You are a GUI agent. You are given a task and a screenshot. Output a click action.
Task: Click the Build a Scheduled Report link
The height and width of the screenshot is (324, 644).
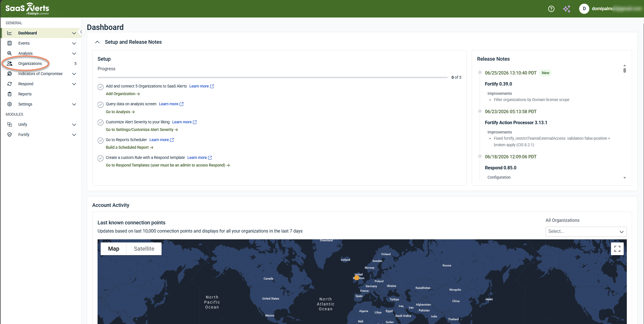pyautogui.click(x=129, y=147)
